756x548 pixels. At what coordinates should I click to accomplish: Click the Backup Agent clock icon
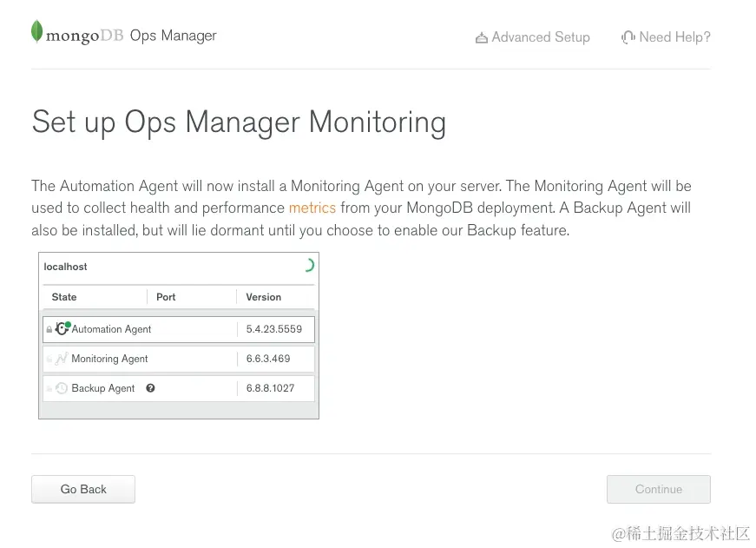pyautogui.click(x=62, y=388)
